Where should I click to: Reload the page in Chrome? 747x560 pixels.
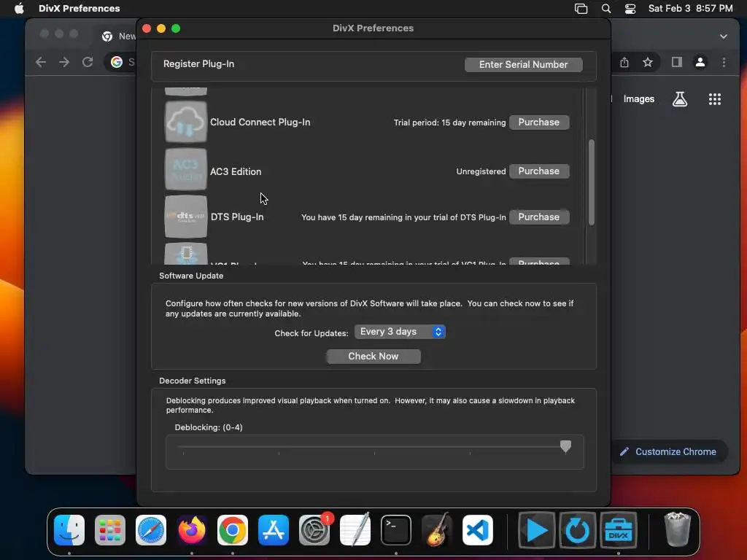click(x=88, y=62)
